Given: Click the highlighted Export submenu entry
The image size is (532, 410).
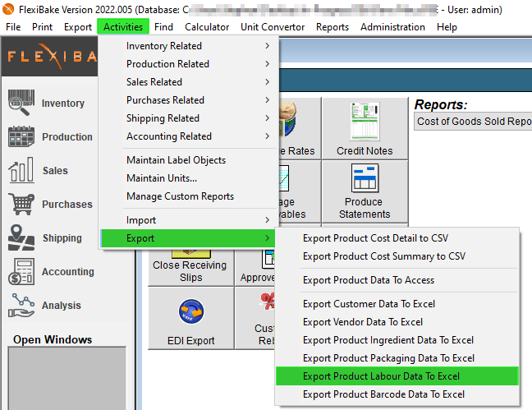Looking at the screenshot, I should pyautogui.click(x=190, y=237).
